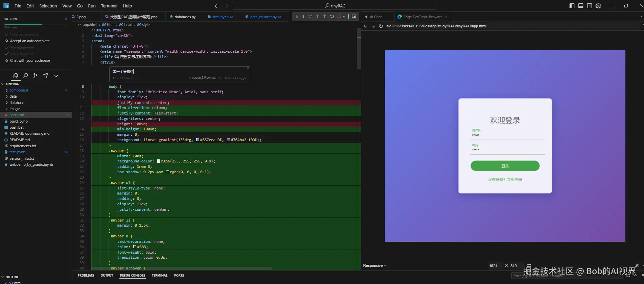This screenshot has height=284, width=644.
Task: Click the green Restart debugging icon
Action: point(332,16)
